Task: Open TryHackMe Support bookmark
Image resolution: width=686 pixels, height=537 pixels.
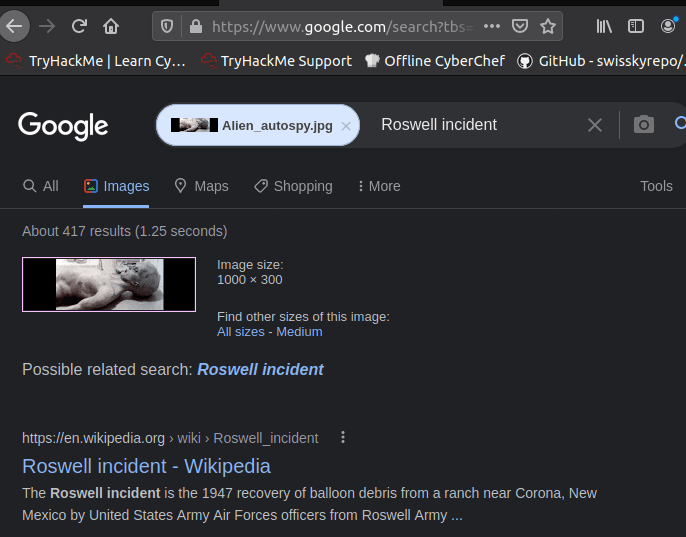Action: pos(276,61)
